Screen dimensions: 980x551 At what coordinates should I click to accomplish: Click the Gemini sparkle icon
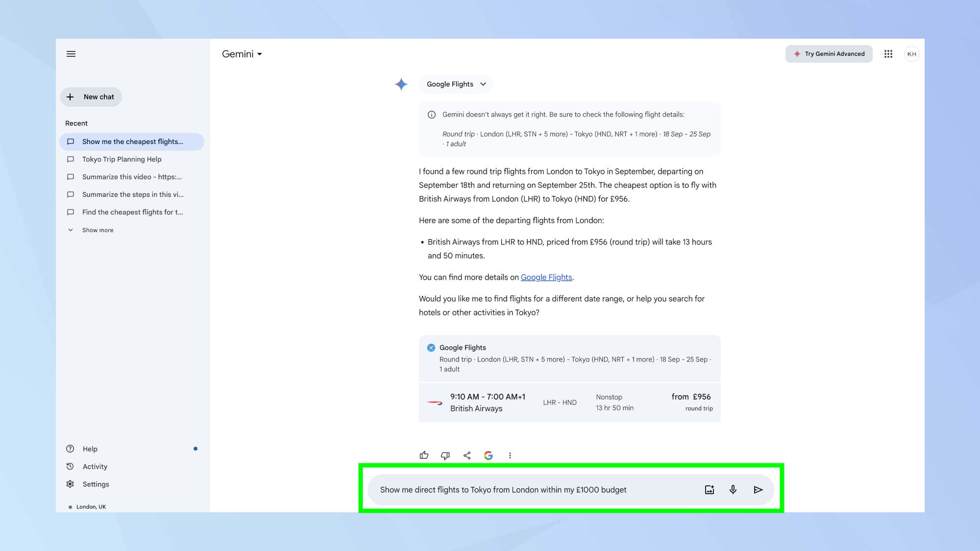pos(401,84)
